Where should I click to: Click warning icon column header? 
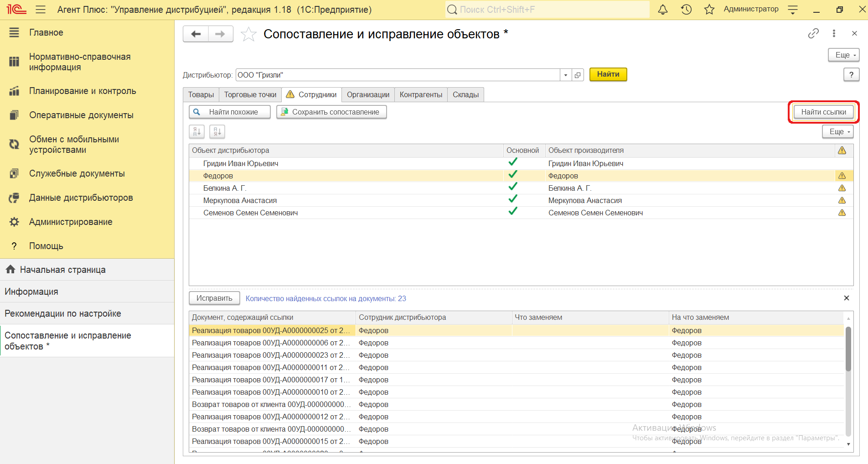coord(842,151)
